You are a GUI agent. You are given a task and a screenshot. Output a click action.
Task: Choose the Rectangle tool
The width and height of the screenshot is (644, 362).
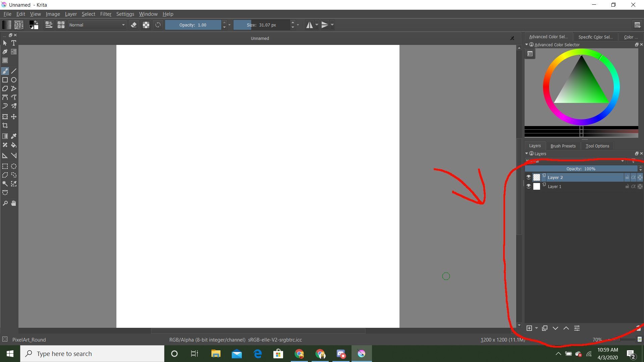point(5,80)
